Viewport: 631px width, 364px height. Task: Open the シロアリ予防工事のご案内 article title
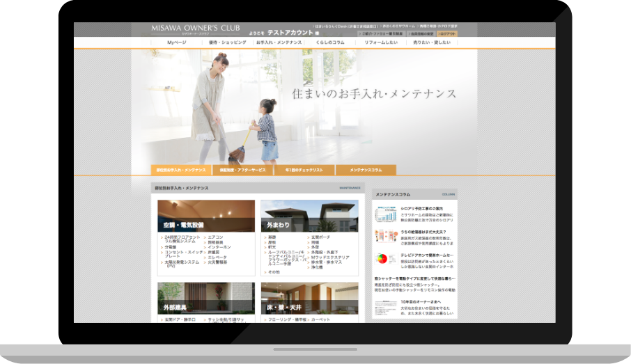click(422, 209)
